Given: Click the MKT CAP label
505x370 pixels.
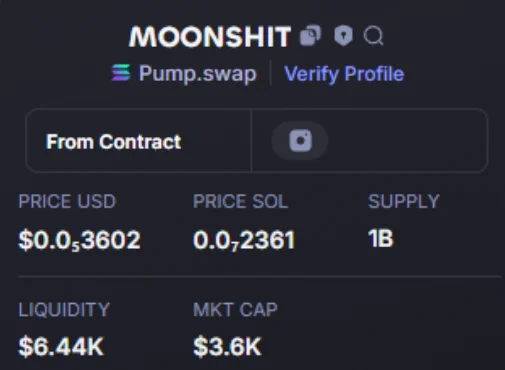Looking at the screenshot, I should [235, 310].
